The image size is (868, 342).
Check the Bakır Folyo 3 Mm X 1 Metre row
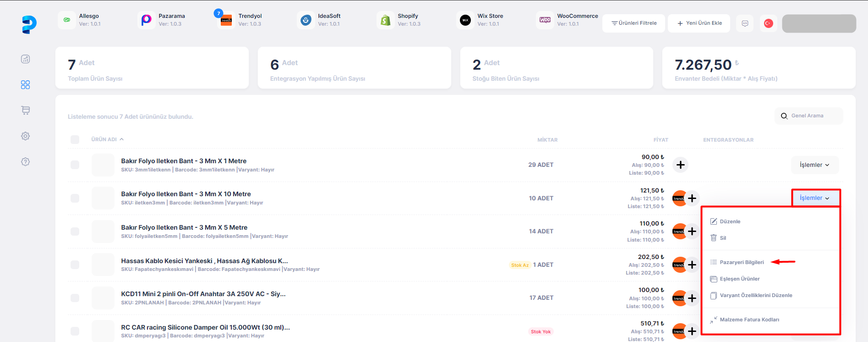tap(75, 165)
